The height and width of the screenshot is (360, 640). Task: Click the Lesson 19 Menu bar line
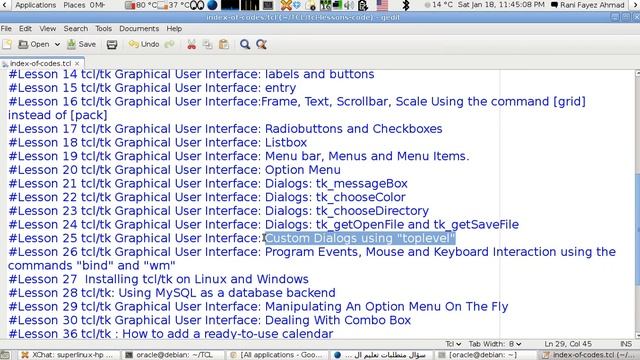click(239, 156)
